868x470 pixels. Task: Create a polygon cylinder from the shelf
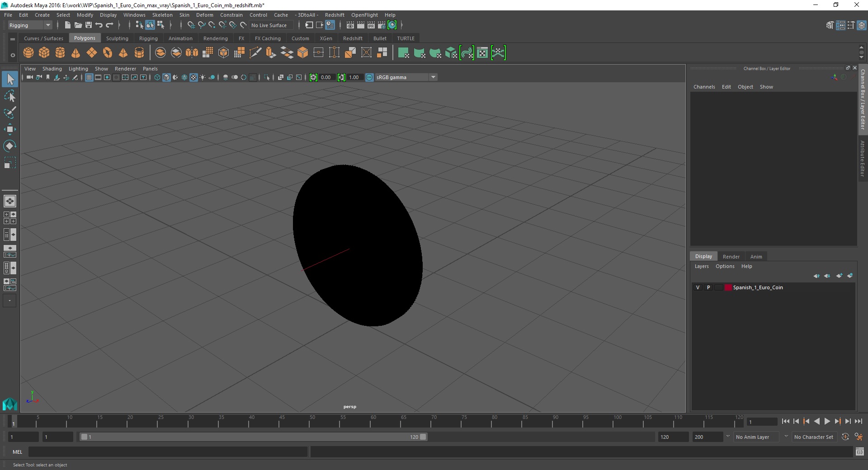(60, 53)
